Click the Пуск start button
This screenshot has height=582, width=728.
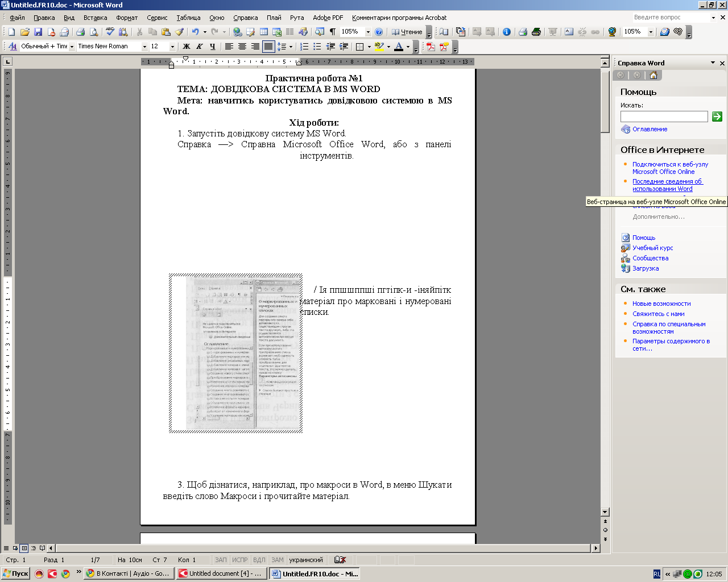pos(15,573)
